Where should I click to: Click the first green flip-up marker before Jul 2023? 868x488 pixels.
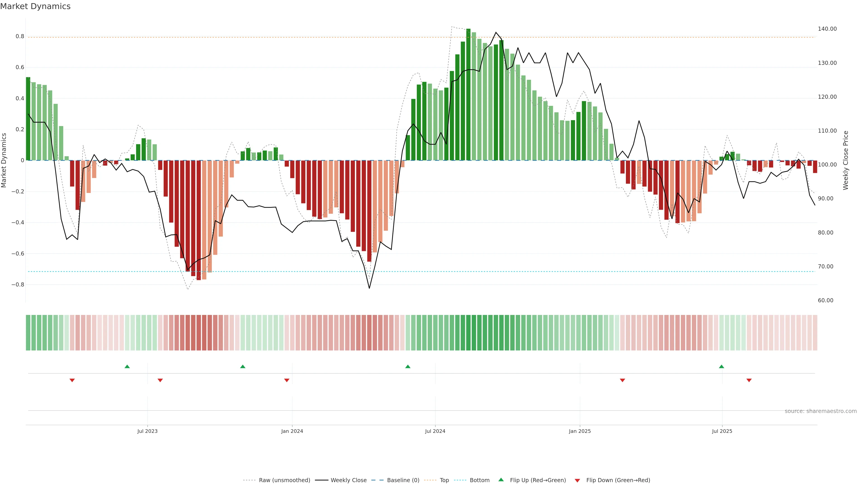[x=127, y=366]
